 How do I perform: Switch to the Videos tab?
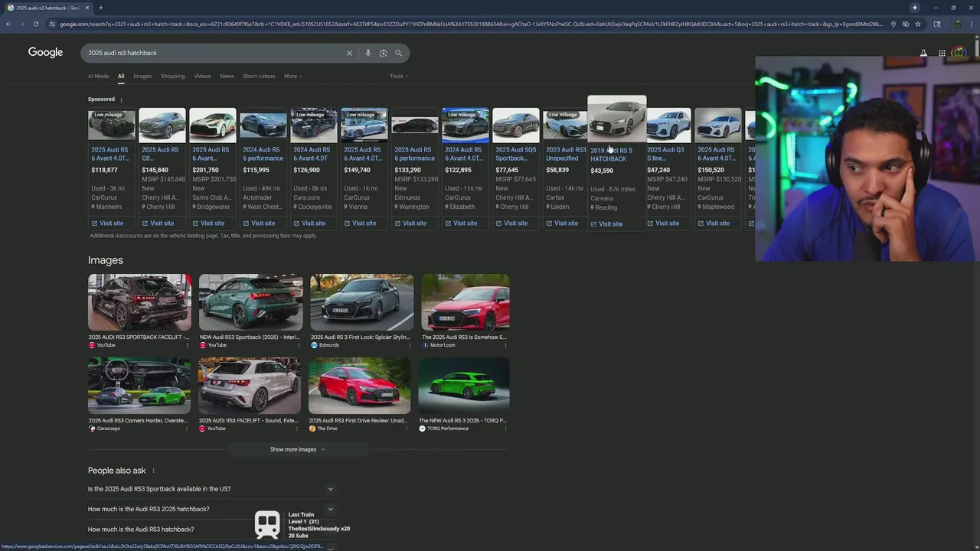tap(202, 76)
